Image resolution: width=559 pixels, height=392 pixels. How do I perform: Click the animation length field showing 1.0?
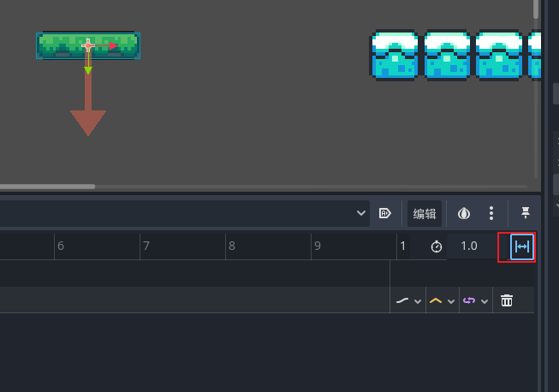[471, 246]
